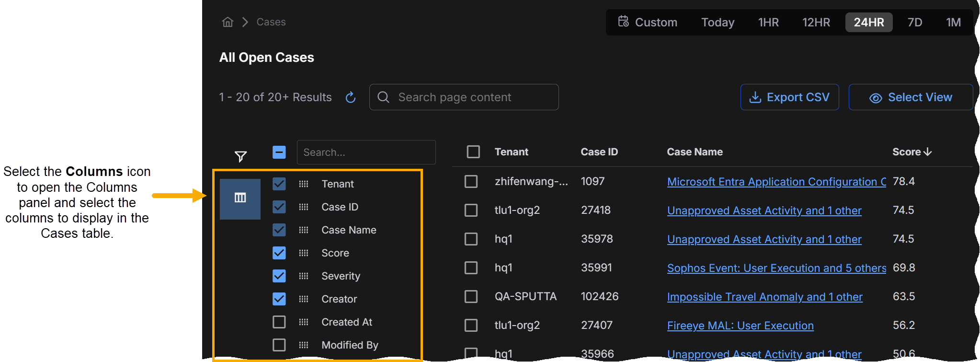Switch time range to 7D
This screenshot has height=362, width=980.
point(914,23)
